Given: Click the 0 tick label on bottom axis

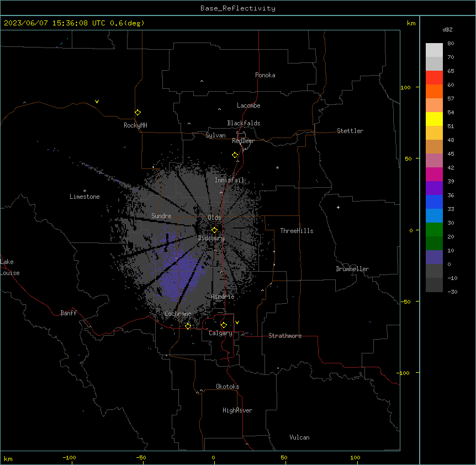Looking at the screenshot, I should pos(213,457).
